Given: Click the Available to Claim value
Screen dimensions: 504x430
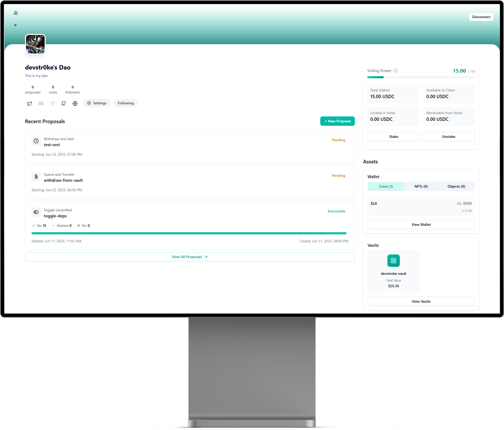Looking at the screenshot, I should tap(437, 97).
